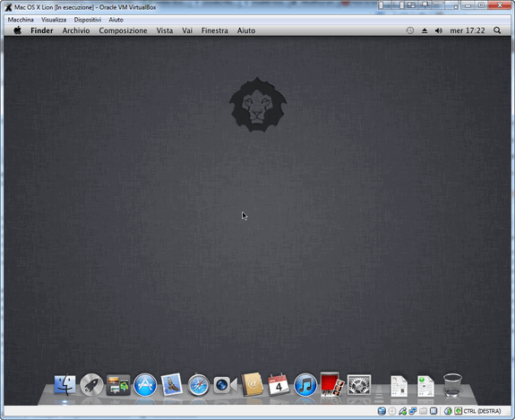This screenshot has height=420, width=515.
Task: Open the Composizione menu
Action: click(123, 30)
